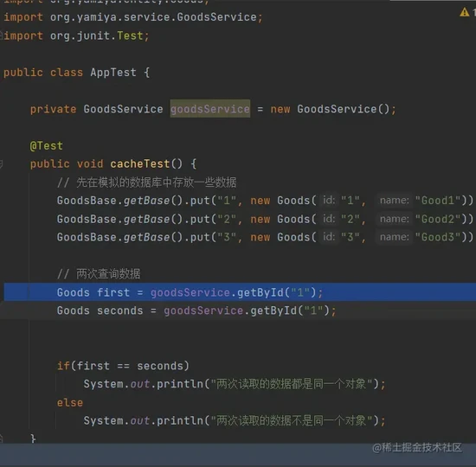Viewport: 476px width, 467px height.
Task: Click the if(first == seconds) condition
Action: click(x=123, y=366)
